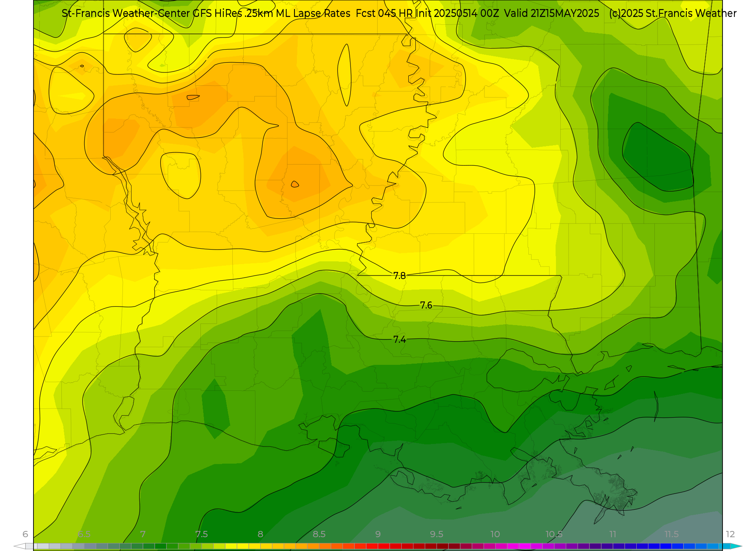
Task: Click the colorbar tick label 9
Action: tap(378, 534)
